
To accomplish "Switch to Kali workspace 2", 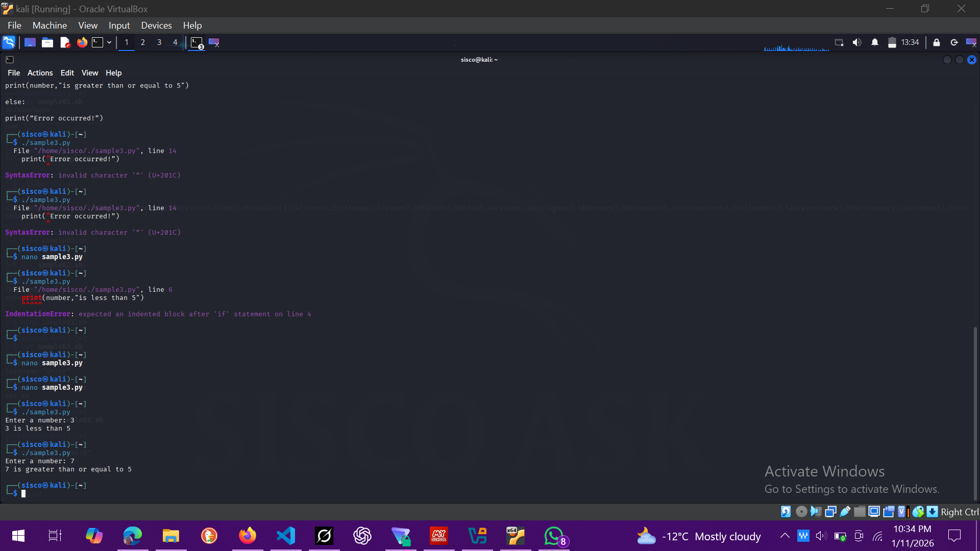I will [x=143, y=42].
